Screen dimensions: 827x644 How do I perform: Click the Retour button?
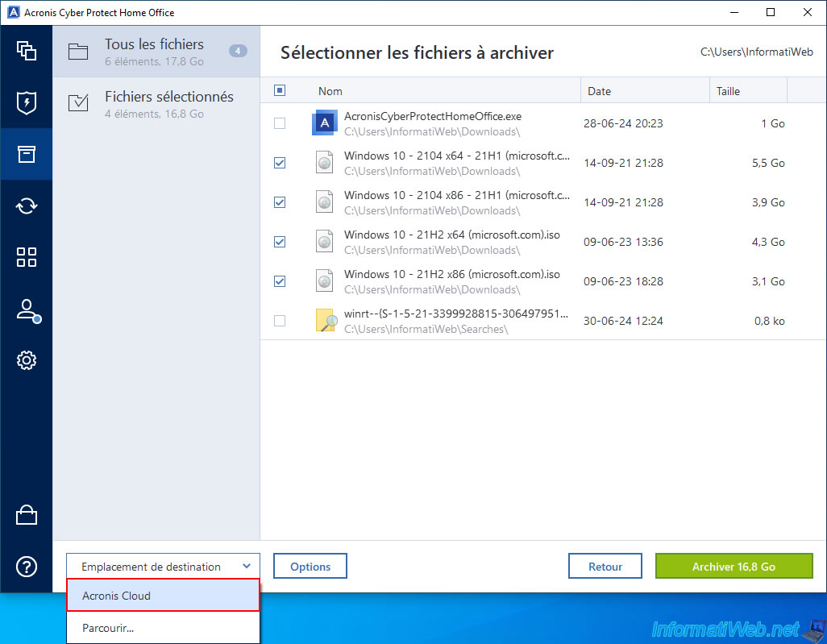pos(605,567)
